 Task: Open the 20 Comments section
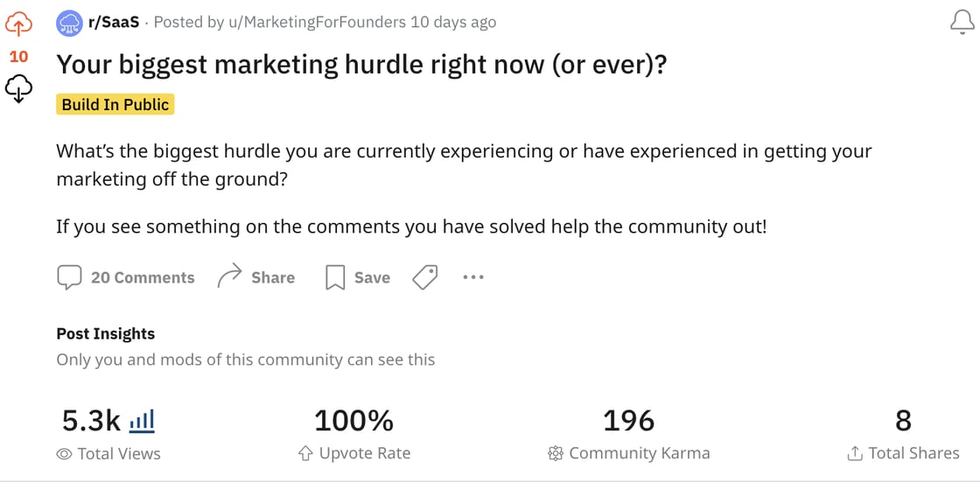point(143,277)
